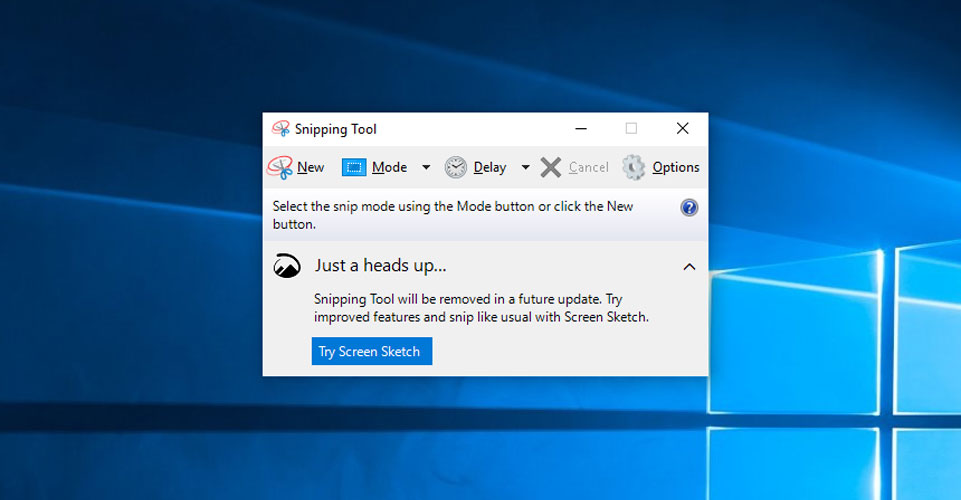Click the Cancel label in toolbar
Screen dimensions: 961x500
[588, 167]
